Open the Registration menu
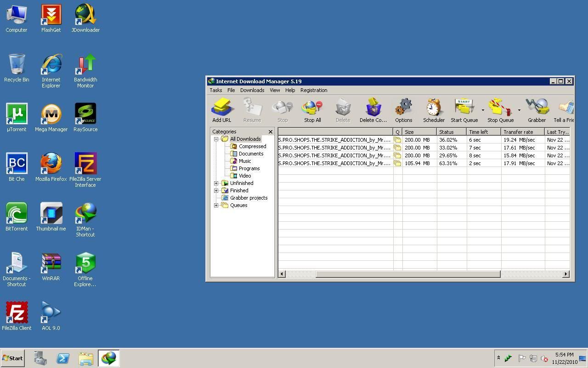This screenshot has height=368, width=588. click(x=314, y=90)
